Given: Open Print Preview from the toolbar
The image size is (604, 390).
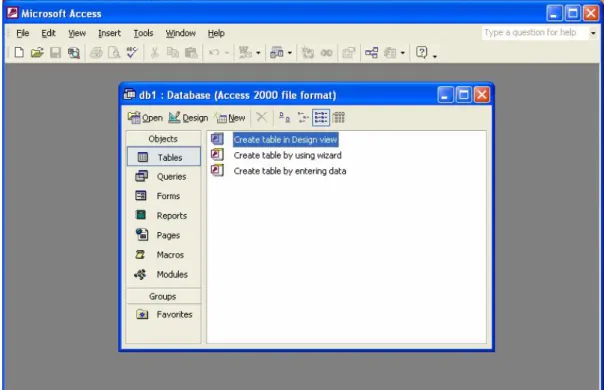Looking at the screenshot, I should tap(114, 52).
